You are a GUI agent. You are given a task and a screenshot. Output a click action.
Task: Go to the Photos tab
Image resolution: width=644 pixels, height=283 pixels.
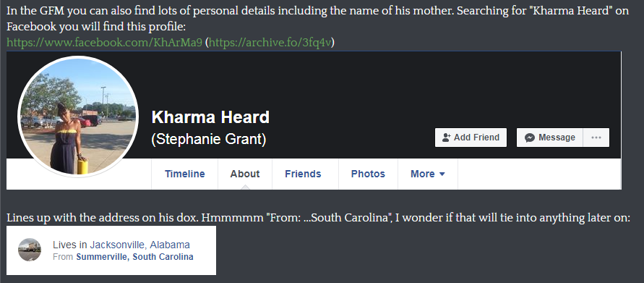coord(368,174)
